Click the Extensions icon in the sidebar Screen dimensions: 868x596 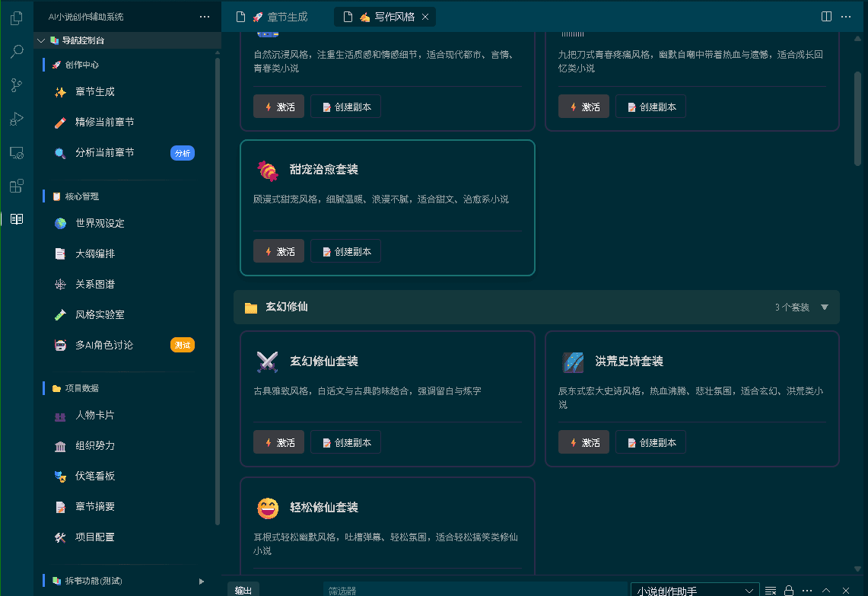click(17, 186)
